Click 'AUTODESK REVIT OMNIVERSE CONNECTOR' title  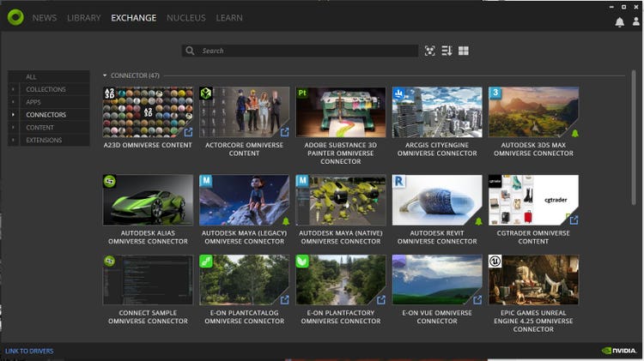click(x=437, y=238)
